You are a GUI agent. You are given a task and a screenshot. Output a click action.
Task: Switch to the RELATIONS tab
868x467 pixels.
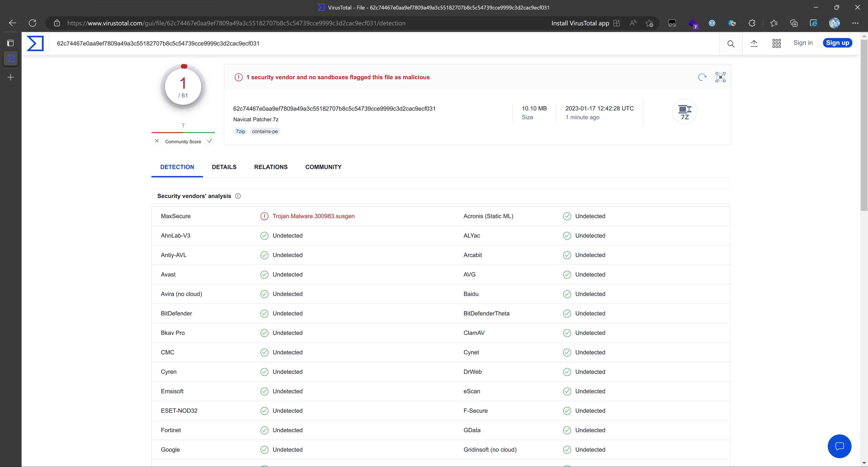271,167
